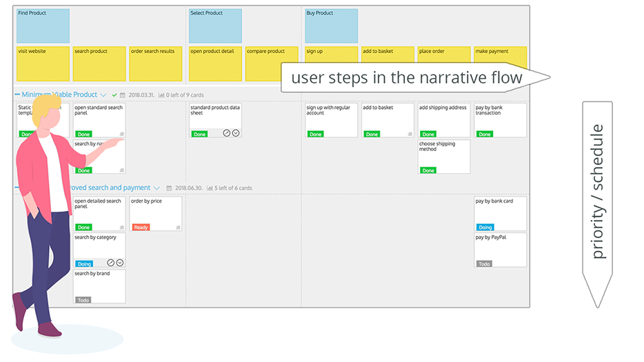Select the Buy Product goal card
Image resolution: width=644 pixels, height=362 pixels.
point(332,26)
